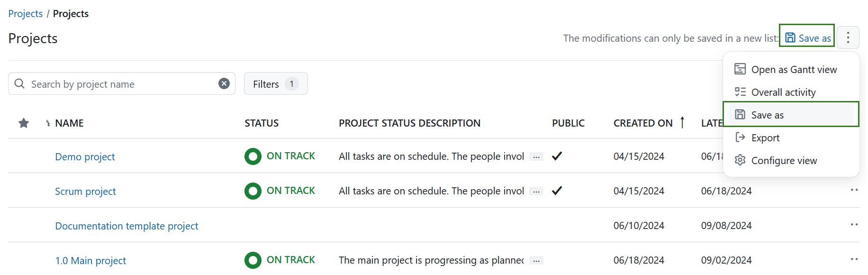Click the magnifying glass search icon
The image size is (868, 275).
19,83
